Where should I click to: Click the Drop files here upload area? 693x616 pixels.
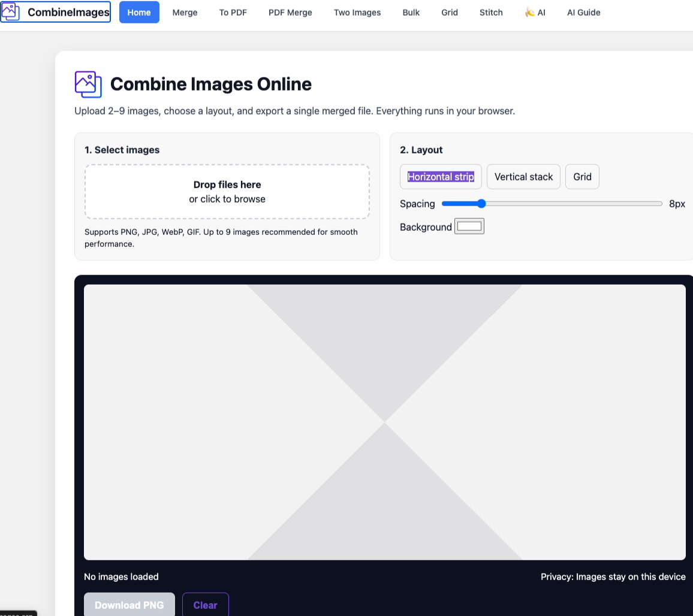[227, 192]
